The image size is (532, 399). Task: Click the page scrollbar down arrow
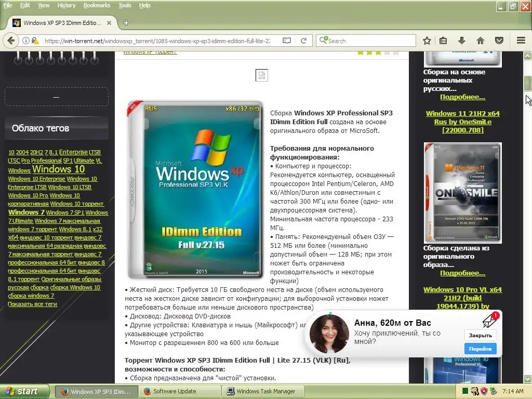pos(528,379)
